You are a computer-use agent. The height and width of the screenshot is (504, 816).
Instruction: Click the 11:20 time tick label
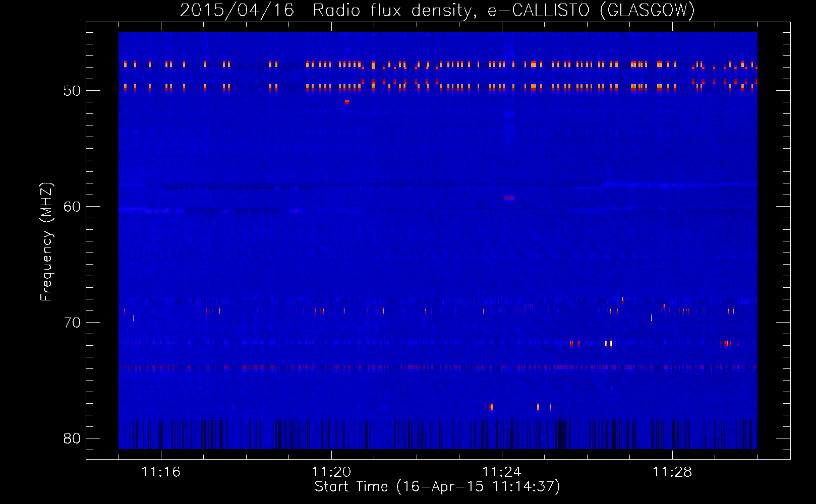[331, 472]
